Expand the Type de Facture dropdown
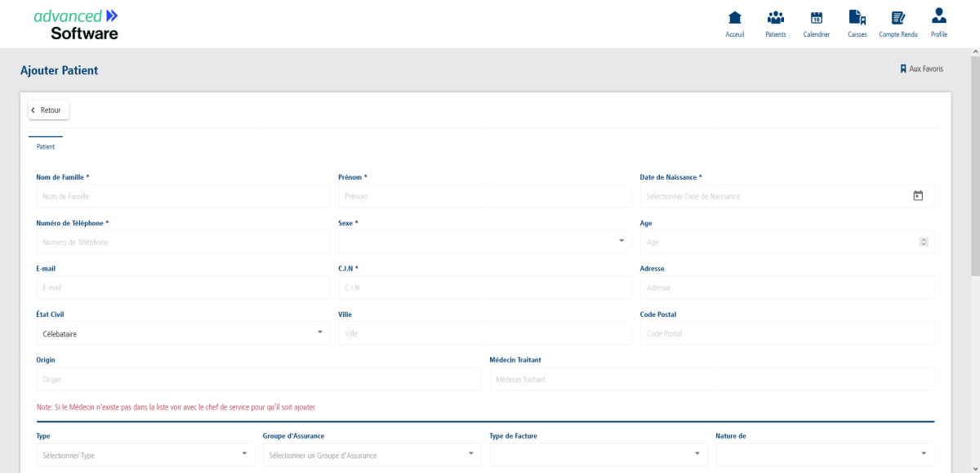The image size is (980, 473). [697, 454]
